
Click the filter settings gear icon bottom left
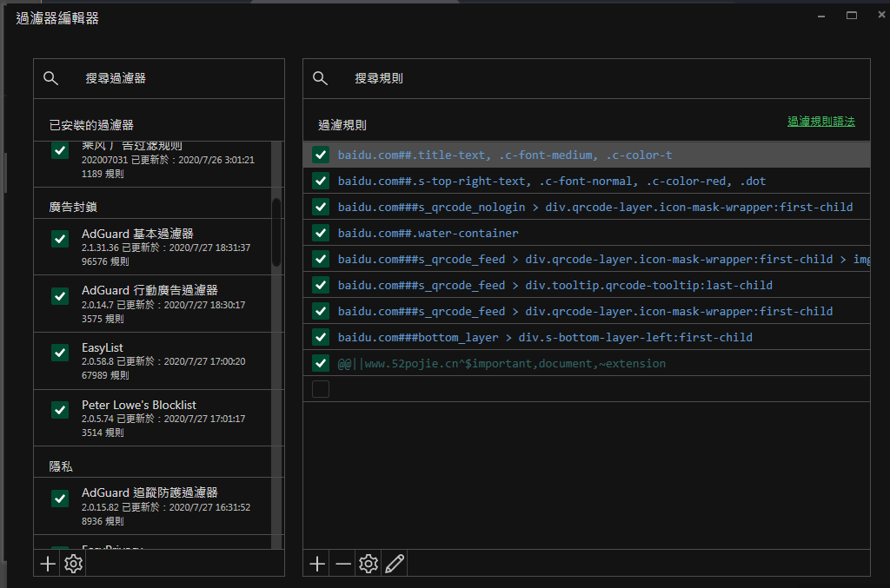[73, 564]
